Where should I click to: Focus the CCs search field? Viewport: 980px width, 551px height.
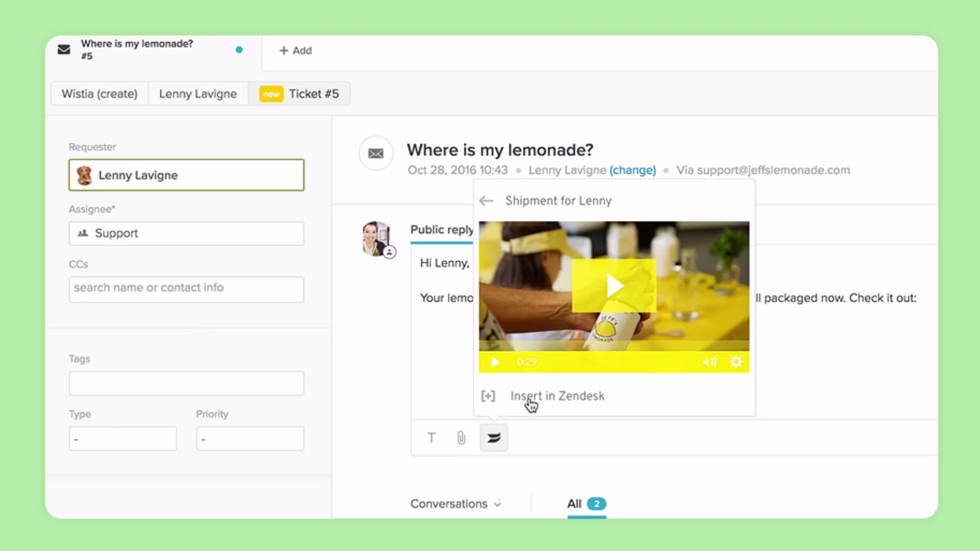point(186,289)
